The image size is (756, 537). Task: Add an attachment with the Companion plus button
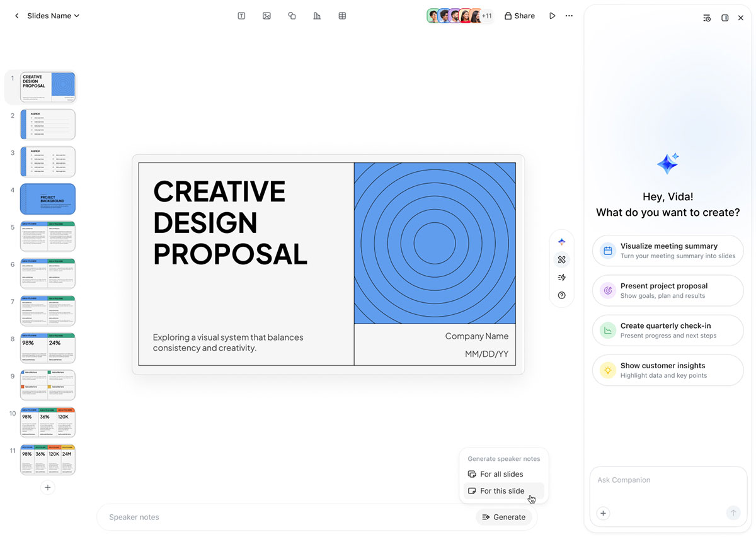click(603, 513)
